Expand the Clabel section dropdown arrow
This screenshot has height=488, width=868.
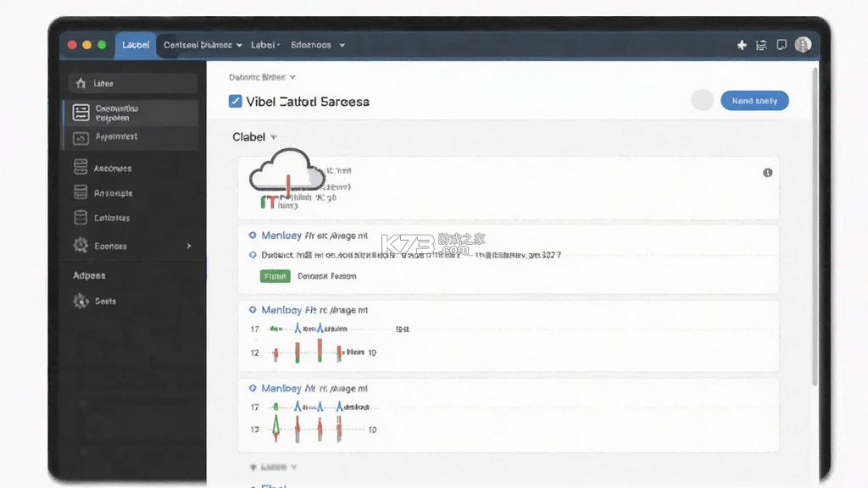pyautogui.click(x=274, y=136)
